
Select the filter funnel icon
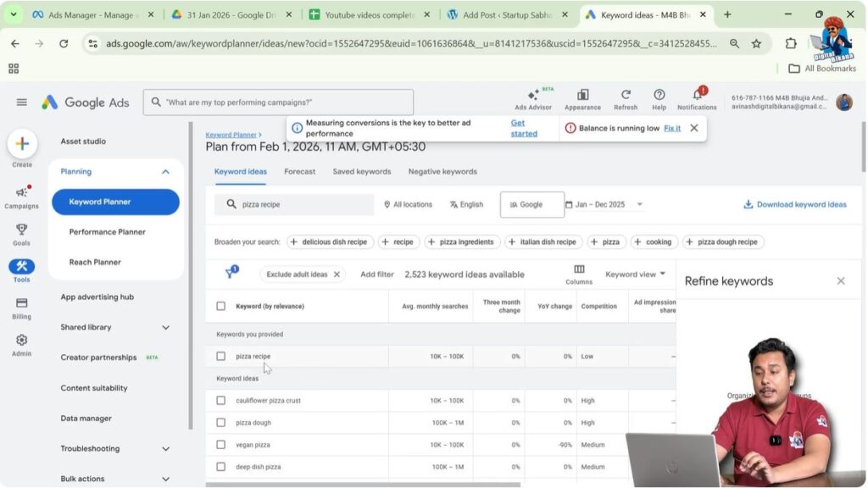231,274
